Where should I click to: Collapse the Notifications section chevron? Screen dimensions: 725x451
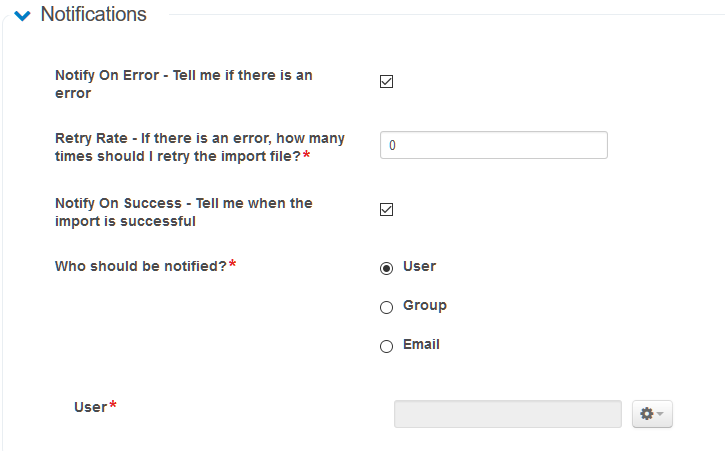[x=22, y=16]
